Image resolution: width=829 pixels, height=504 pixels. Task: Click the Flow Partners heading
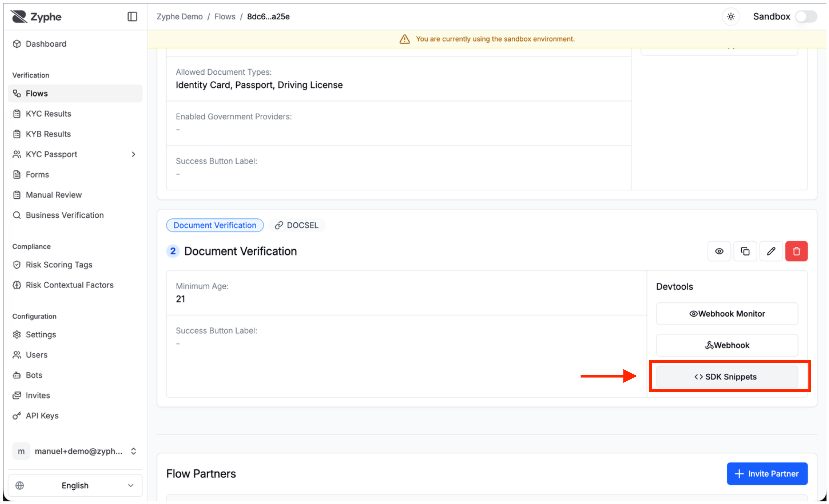click(x=201, y=474)
